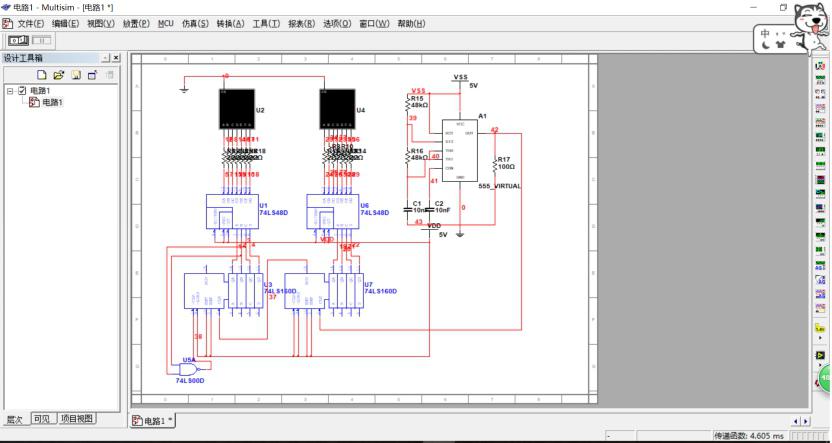Click the shirt skin icon in IME bar
This screenshot has height=443, width=832.
[x=780, y=45]
